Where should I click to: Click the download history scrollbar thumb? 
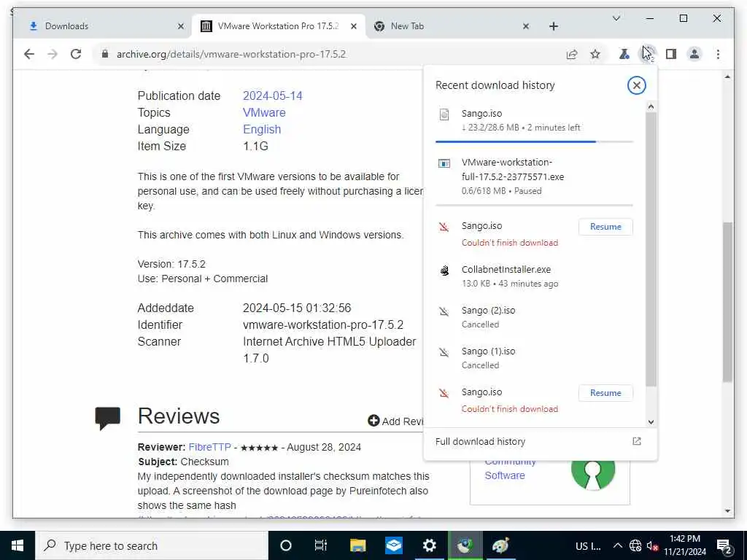(x=651, y=249)
